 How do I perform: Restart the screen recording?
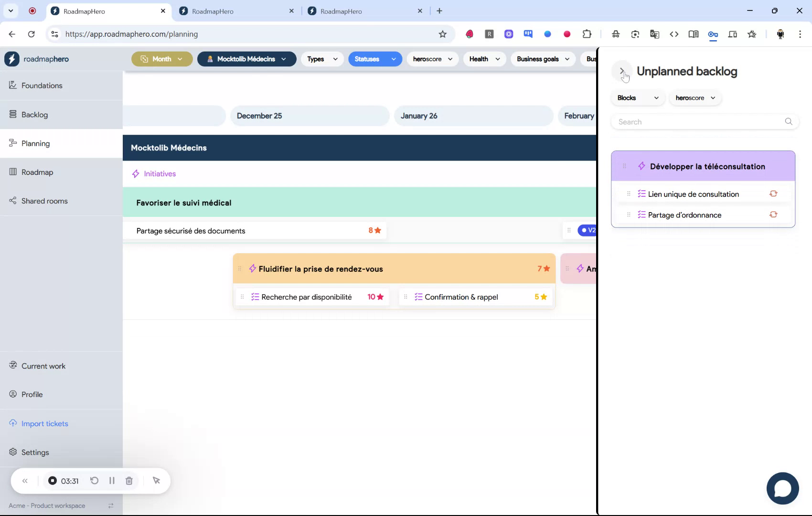pyautogui.click(x=94, y=481)
